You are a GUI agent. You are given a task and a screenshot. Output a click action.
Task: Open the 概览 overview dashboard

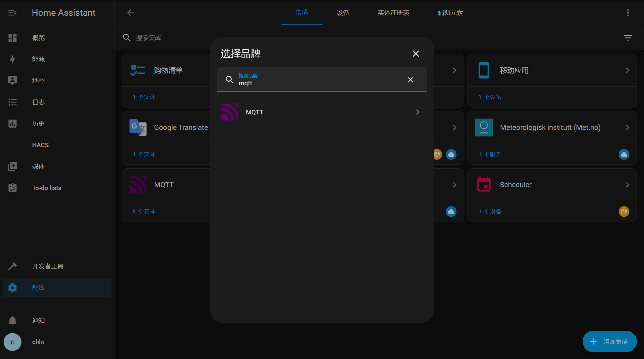click(57, 38)
